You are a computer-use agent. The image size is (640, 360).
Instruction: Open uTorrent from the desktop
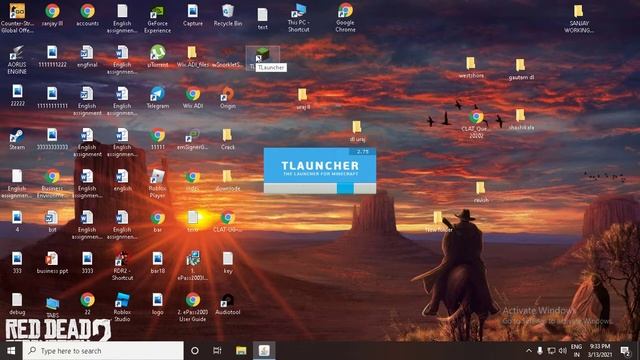158,56
